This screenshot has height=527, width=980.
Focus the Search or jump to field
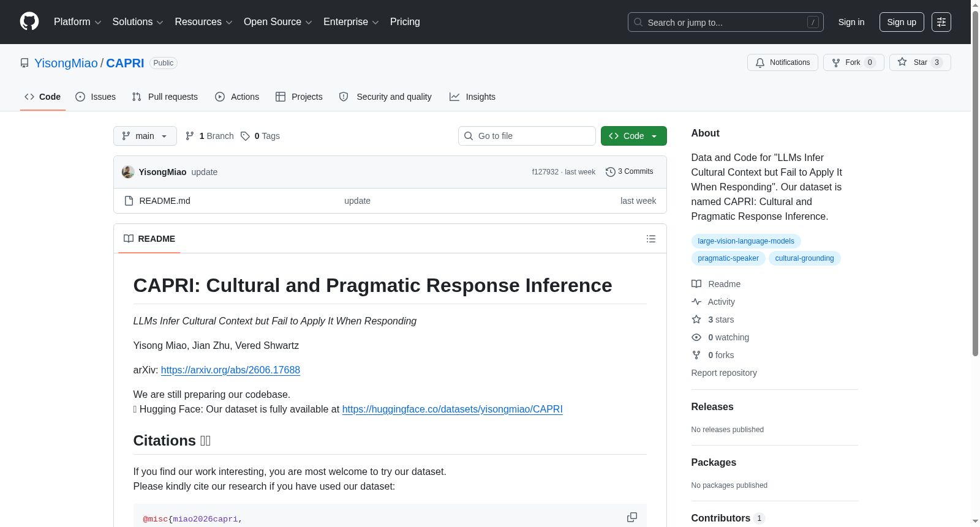726,22
